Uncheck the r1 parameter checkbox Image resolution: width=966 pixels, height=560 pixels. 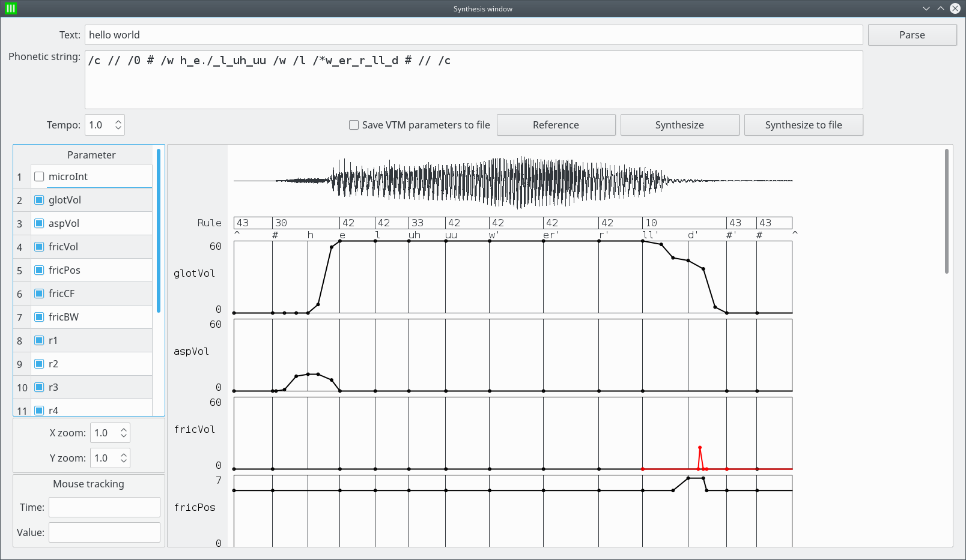point(39,340)
